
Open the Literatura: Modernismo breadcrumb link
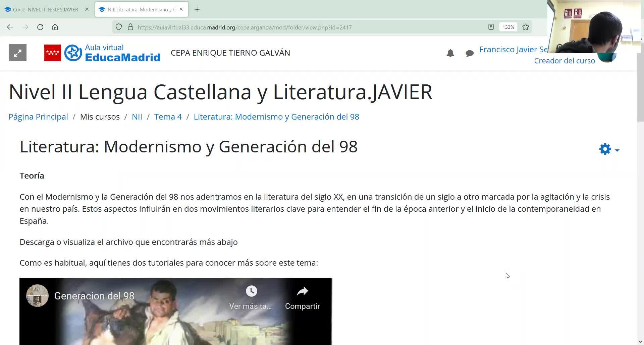pyautogui.click(x=276, y=117)
